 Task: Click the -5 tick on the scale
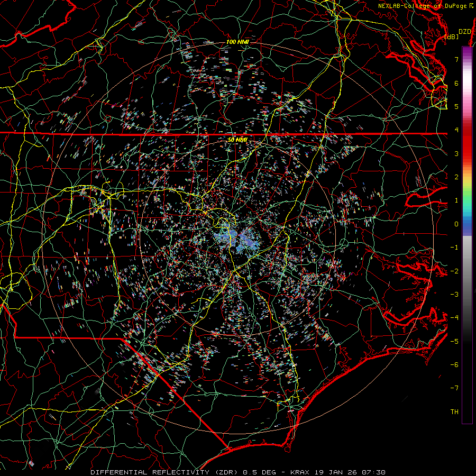pyautogui.click(x=454, y=342)
